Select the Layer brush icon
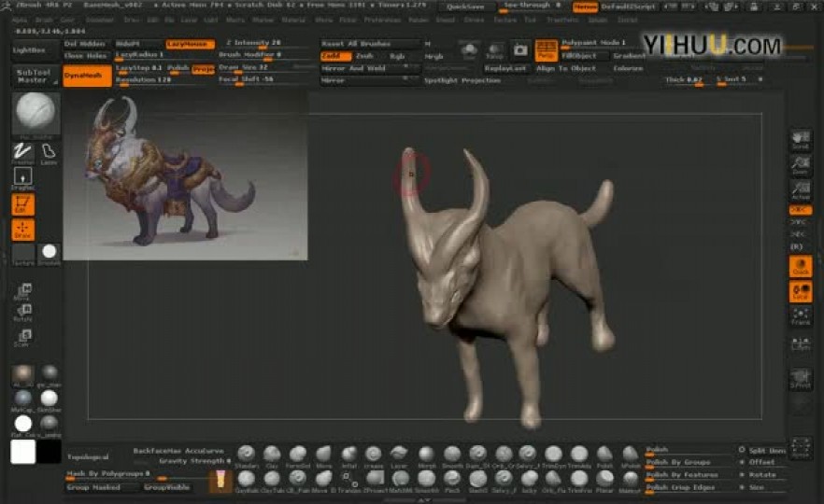The height and width of the screenshot is (504, 824). tap(400, 455)
